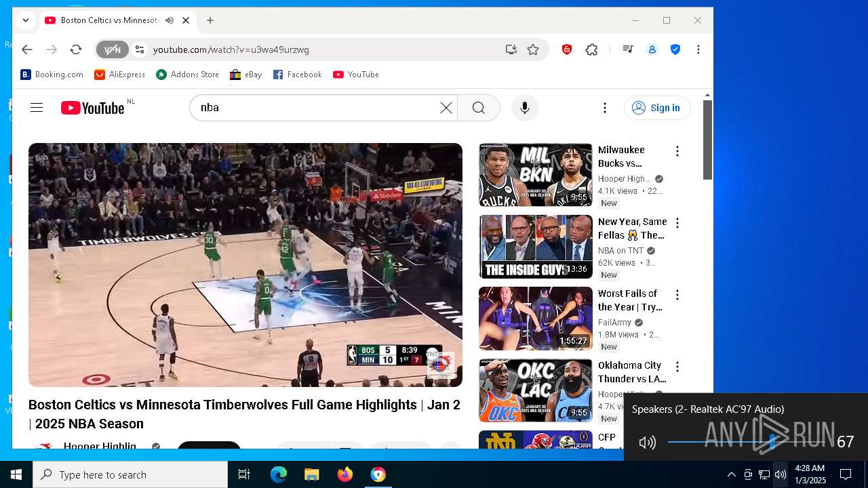Launch Firefox from taskbar
Image resolution: width=868 pixels, height=488 pixels.
(345, 474)
